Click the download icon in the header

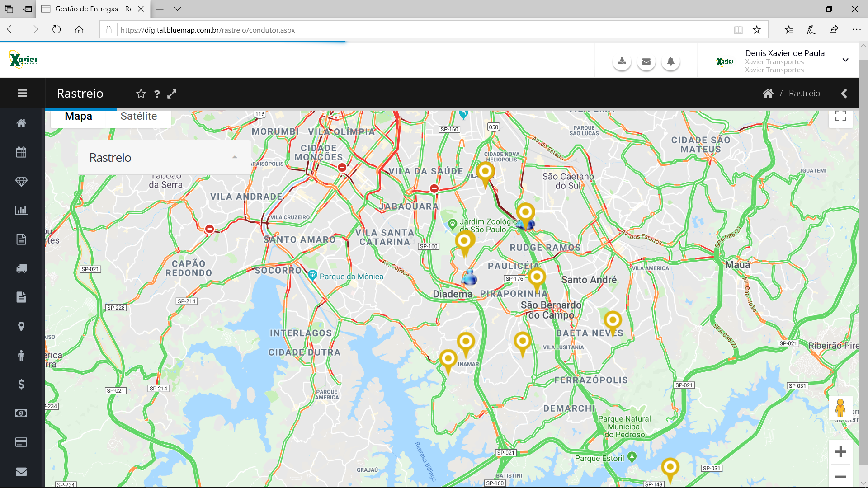[622, 61]
